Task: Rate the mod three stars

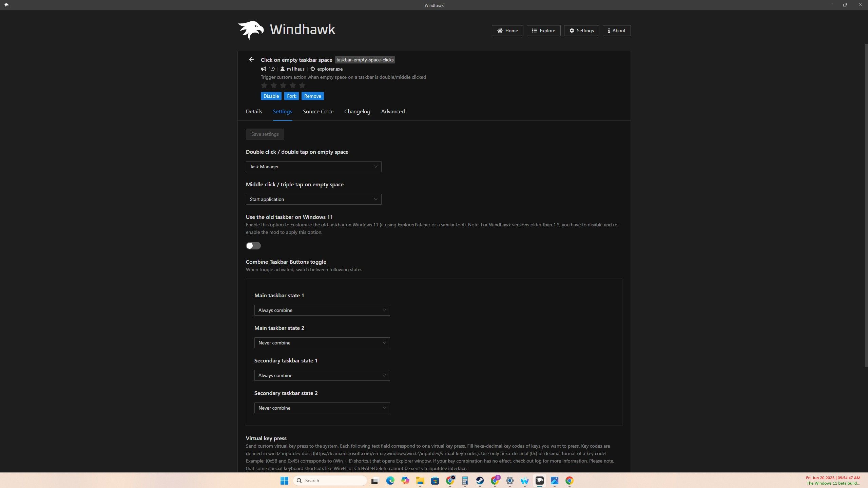Action: (x=283, y=86)
